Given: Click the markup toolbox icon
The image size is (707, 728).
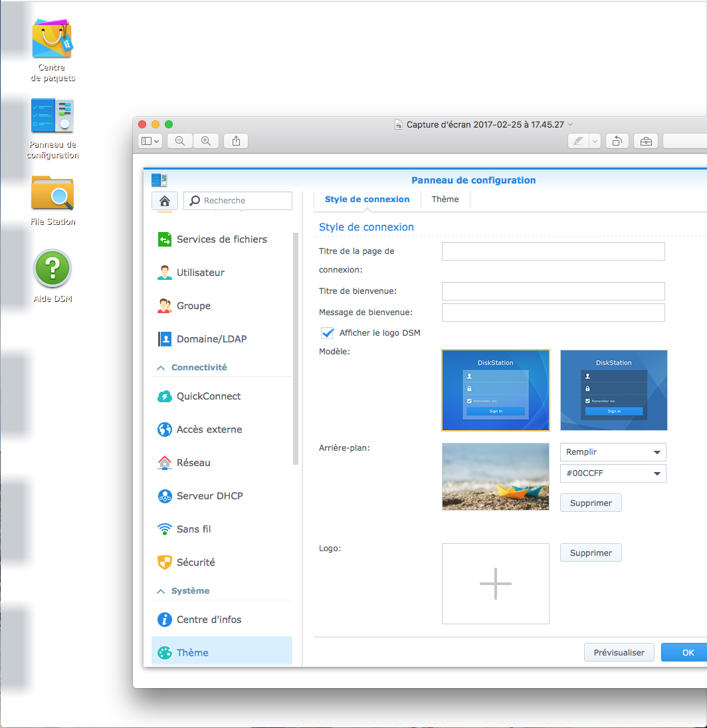Looking at the screenshot, I should pos(646,141).
